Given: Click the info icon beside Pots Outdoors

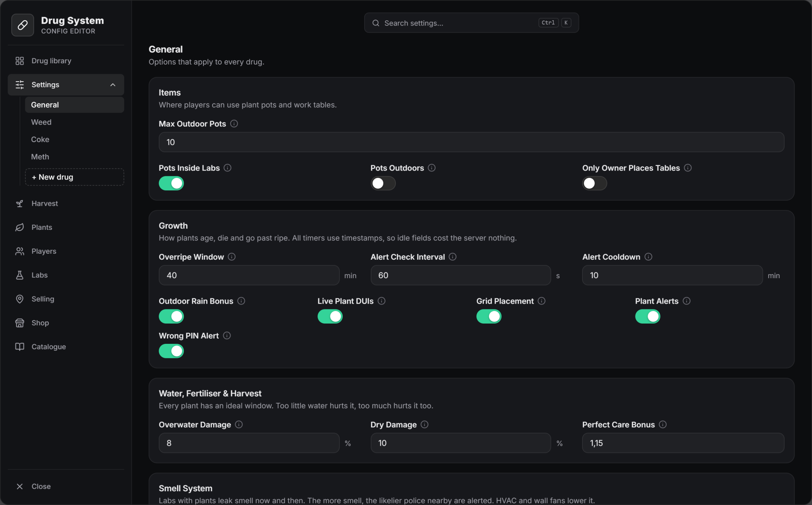Looking at the screenshot, I should point(432,168).
